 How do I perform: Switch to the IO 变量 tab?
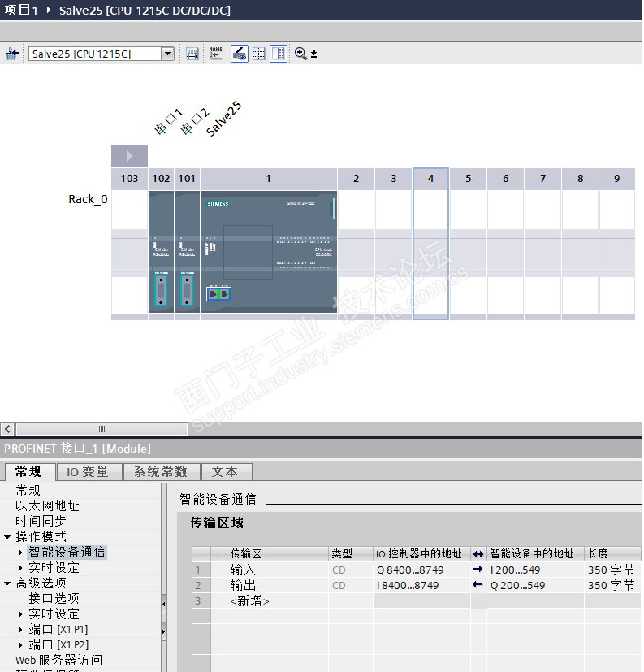(x=88, y=472)
